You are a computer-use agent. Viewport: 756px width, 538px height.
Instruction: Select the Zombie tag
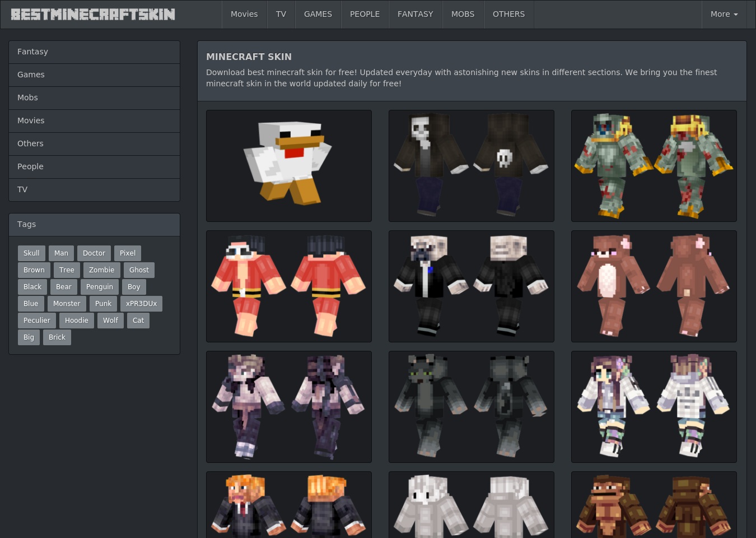[x=101, y=270]
